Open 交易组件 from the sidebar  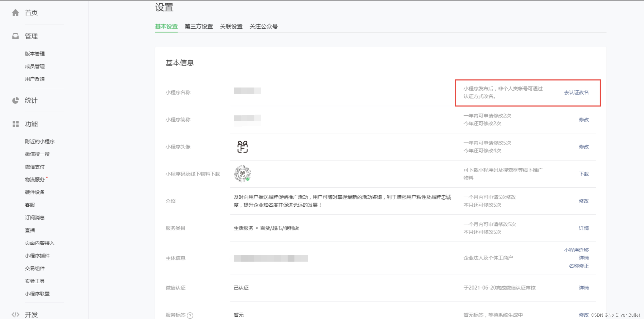coord(35,268)
